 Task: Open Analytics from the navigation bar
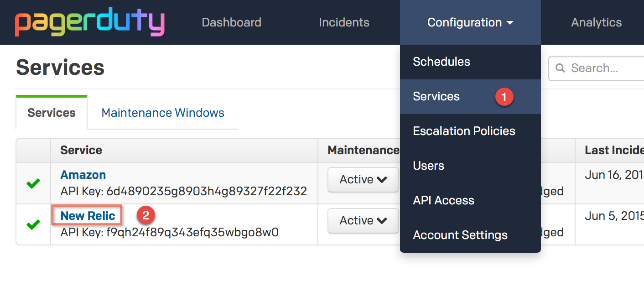pos(596,22)
